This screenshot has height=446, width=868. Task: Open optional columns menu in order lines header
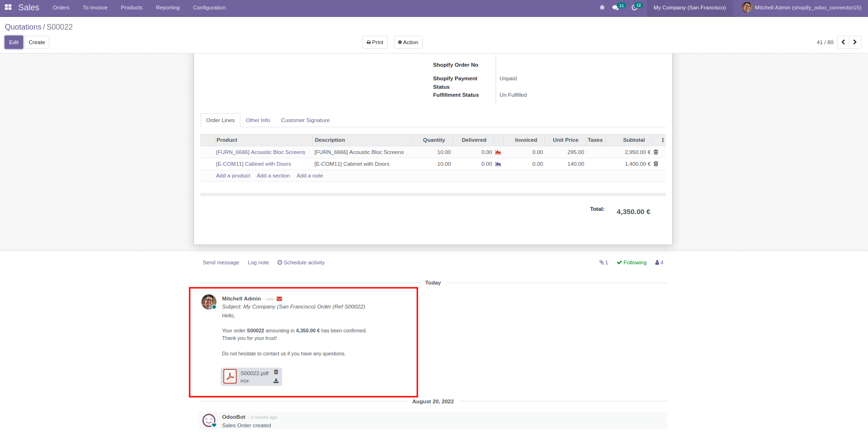coord(662,140)
